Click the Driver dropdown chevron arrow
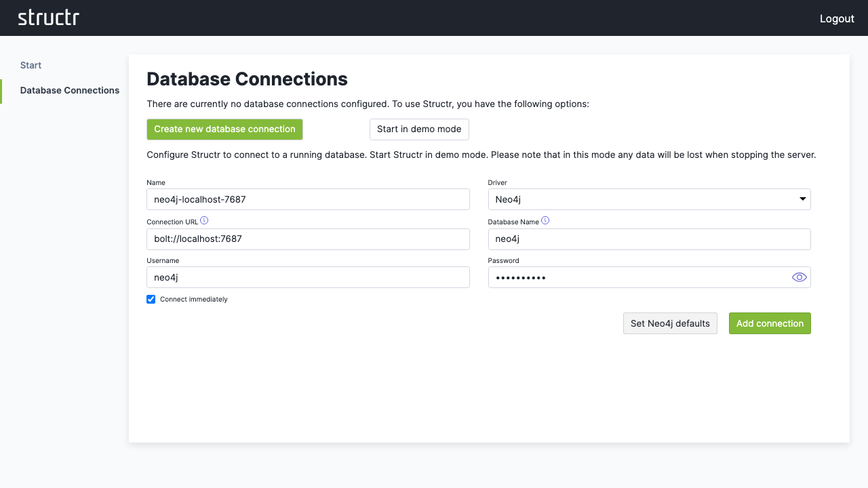 tap(802, 199)
